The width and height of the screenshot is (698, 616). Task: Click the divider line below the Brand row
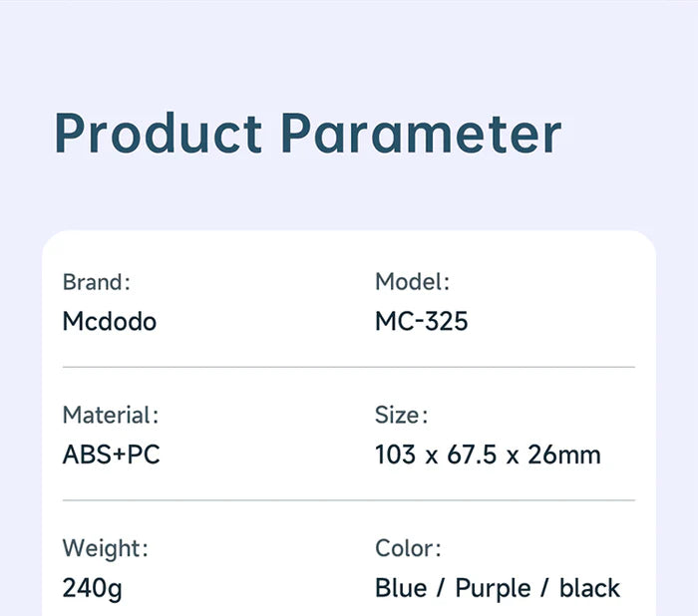(x=348, y=367)
